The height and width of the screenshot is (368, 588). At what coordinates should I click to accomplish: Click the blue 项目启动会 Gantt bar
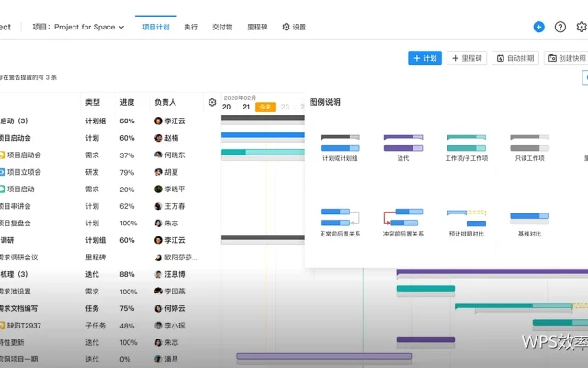tap(263, 135)
